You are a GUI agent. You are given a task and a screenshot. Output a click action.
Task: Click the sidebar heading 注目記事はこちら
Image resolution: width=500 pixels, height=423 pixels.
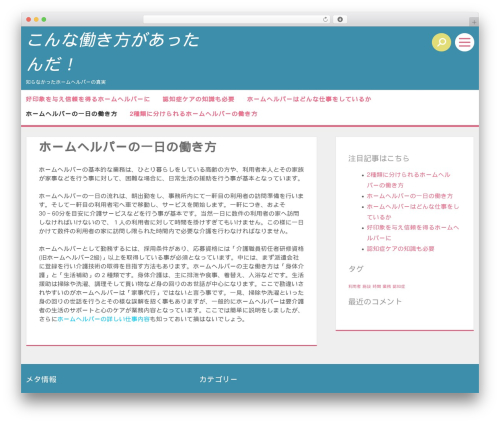click(x=379, y=158)
